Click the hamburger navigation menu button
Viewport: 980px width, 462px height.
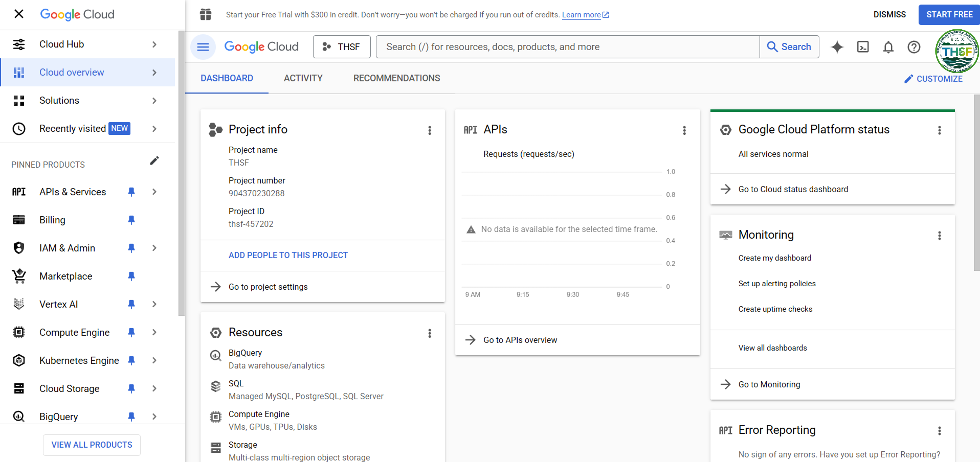click(203, 47)
